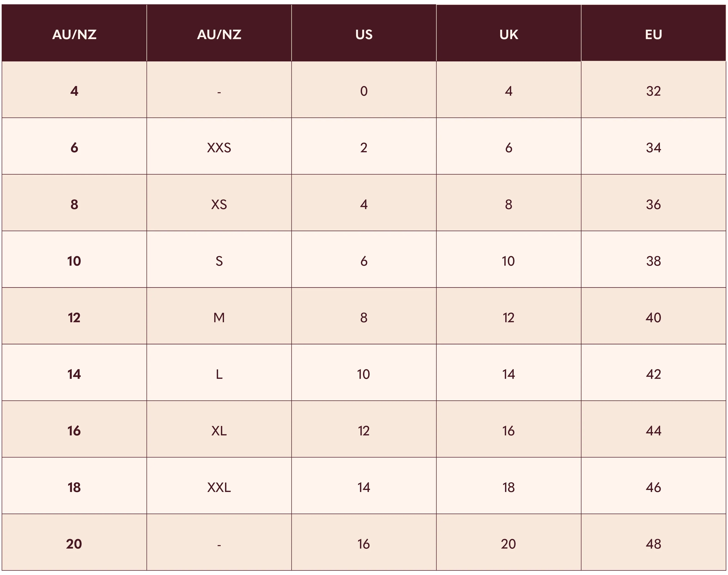Select the XXS size cell
Screen dimensions: 728x575
219,148
